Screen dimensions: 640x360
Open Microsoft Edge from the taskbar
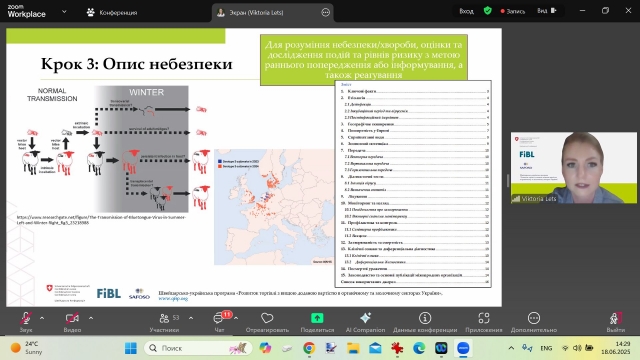419,348
